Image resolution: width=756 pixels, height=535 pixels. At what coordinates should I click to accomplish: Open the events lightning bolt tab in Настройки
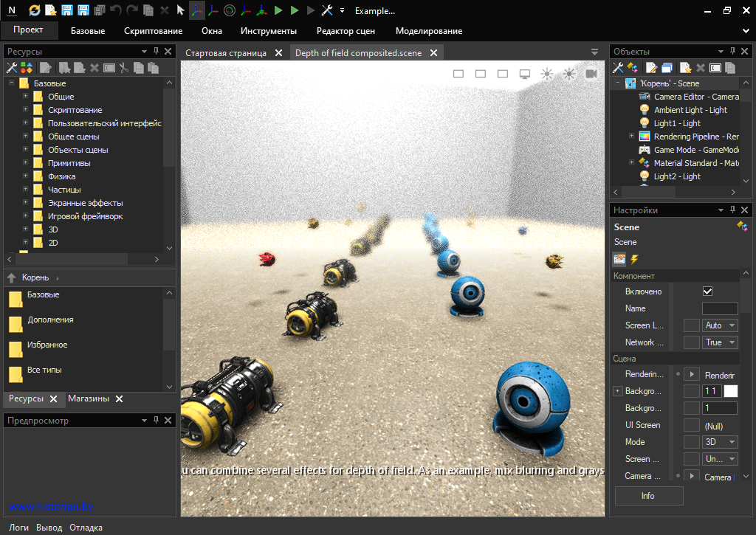pyautogui.click(x=634, y=259)
